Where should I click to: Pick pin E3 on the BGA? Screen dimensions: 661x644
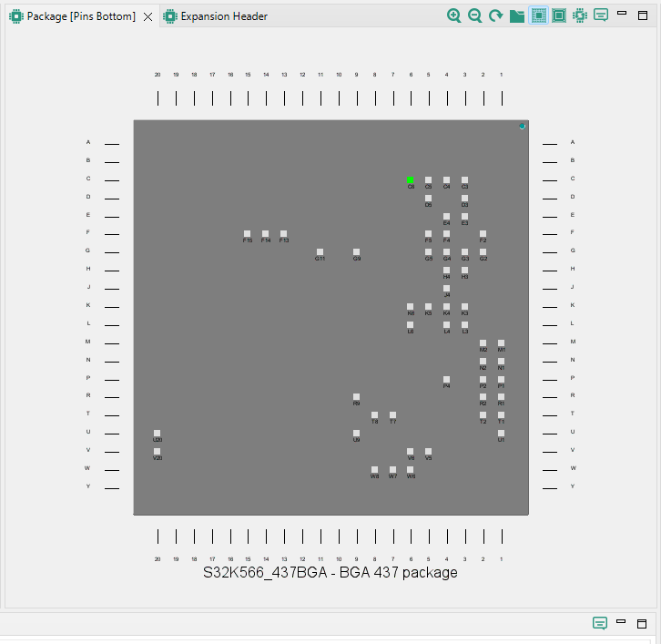[x=464, y=217]
